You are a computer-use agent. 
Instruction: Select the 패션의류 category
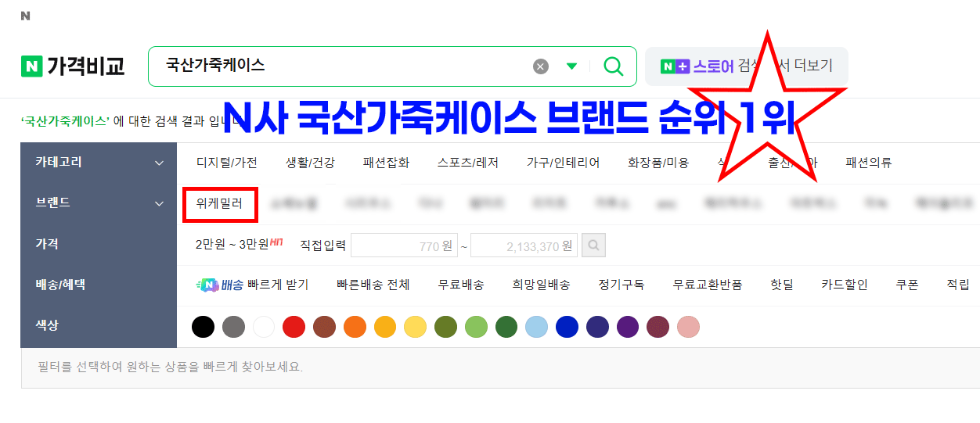tap(869, 163)
